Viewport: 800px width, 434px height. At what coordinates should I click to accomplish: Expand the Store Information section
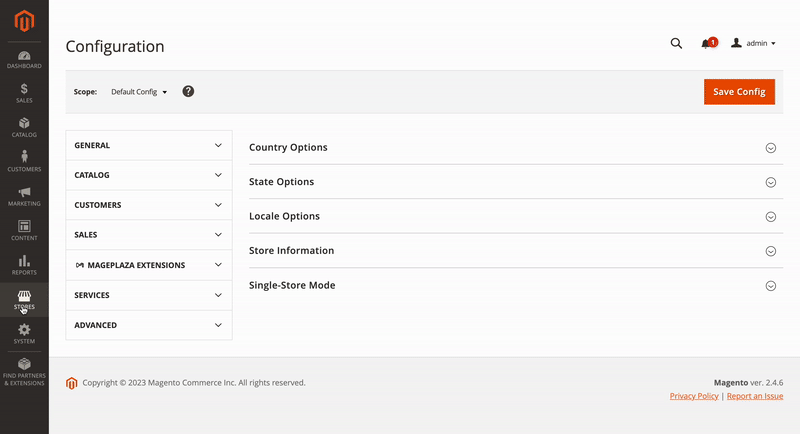(516, 251)
